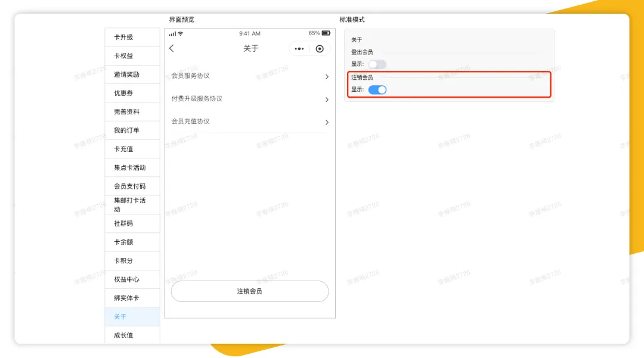Click 登出会员 label in settings panel

[362, 52]
